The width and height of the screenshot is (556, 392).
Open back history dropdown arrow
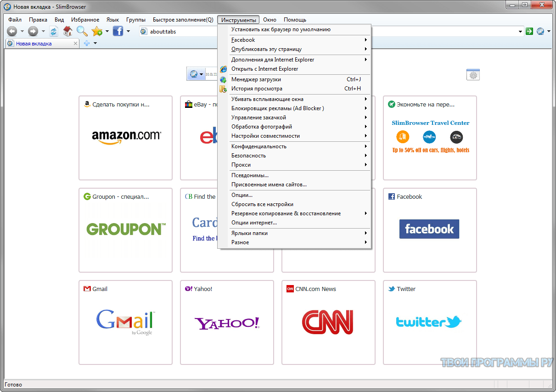22,31
